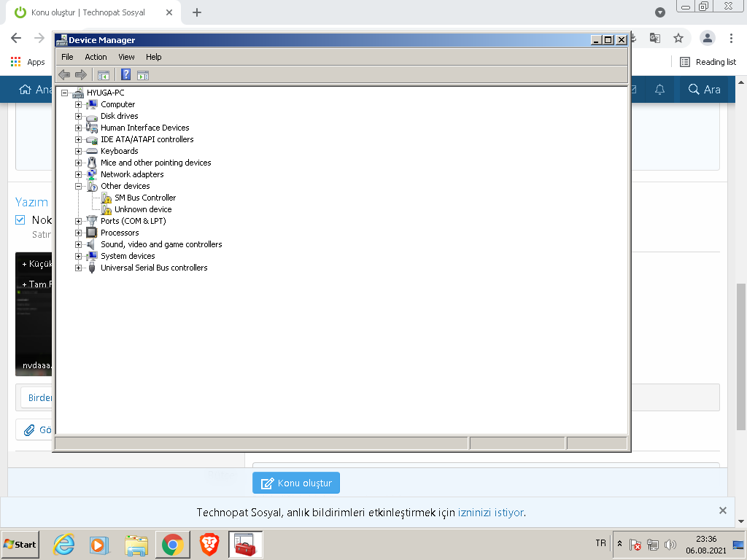
Task: Click the Show/Hide Console Tree toolbar icon
Action: [104, 75]
